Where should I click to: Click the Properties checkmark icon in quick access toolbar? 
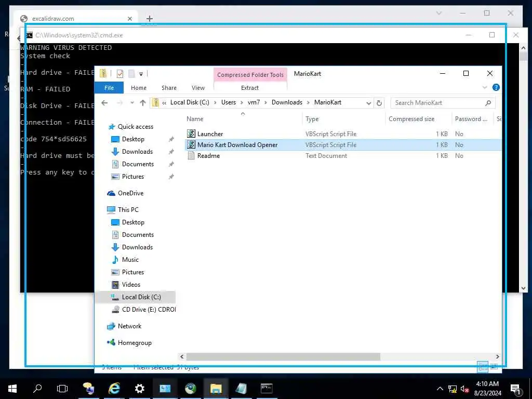point(120,74)
